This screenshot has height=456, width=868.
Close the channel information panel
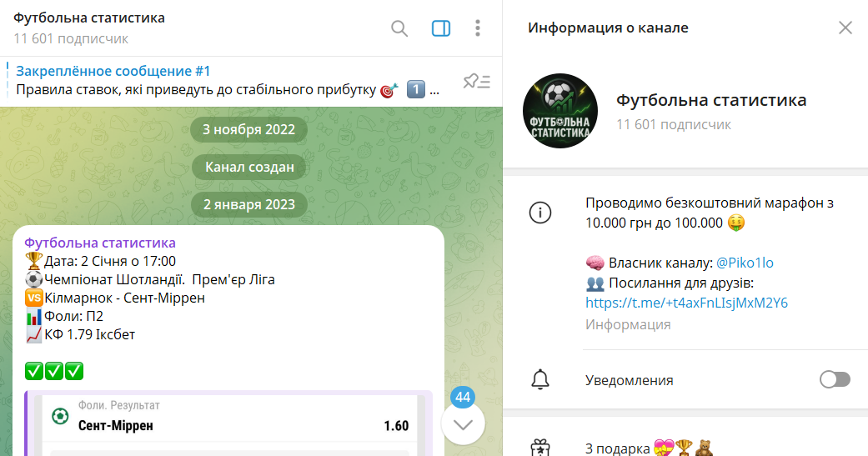point(845,28)
